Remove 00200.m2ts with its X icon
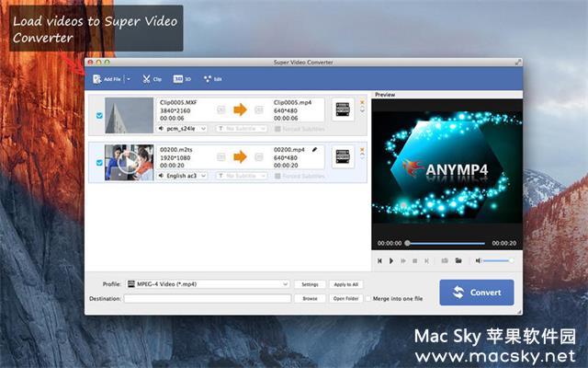Viewport: 588px width, 368px height. pyautogui.click(x=362, y=149)
